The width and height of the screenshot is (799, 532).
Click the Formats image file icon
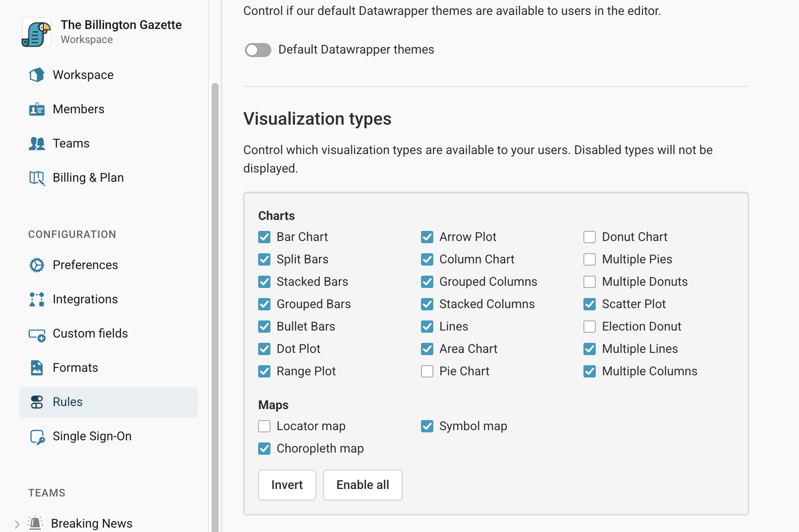tap(37, 368)
